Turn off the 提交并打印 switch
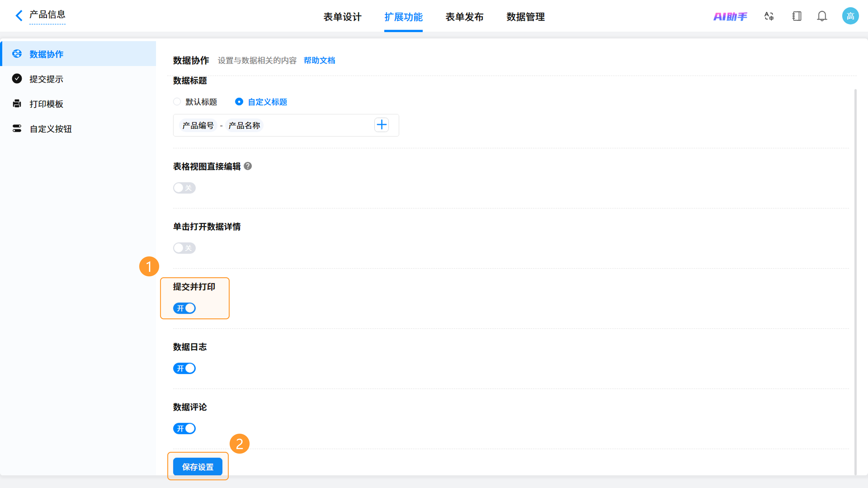The image size is (868, 488). [x=184, y=308]
